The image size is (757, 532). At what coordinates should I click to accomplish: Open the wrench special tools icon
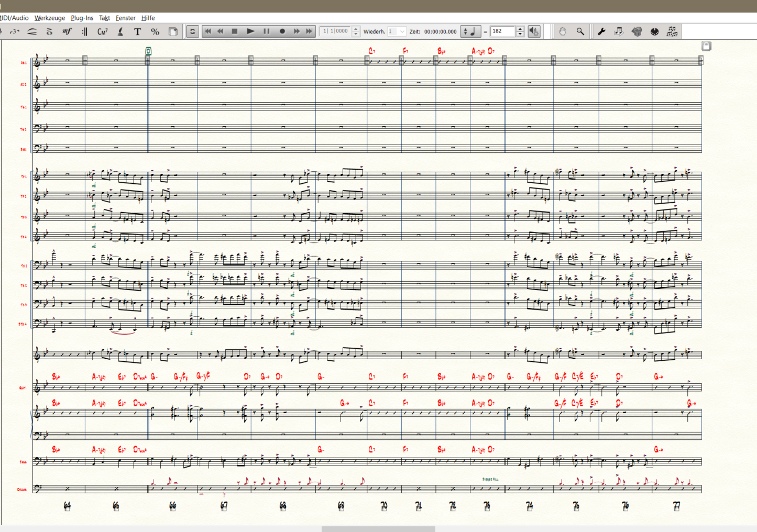coord(601,31)
